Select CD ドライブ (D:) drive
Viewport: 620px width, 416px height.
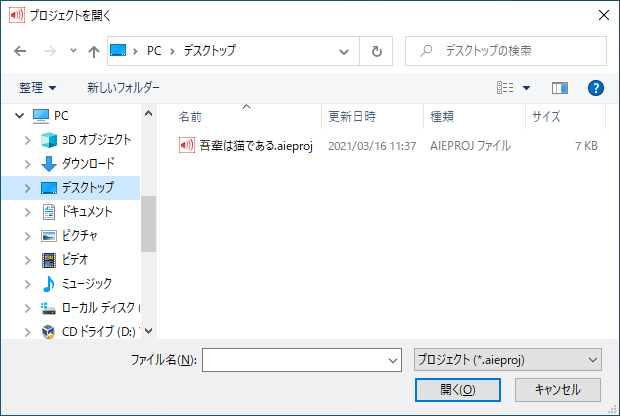100,332
